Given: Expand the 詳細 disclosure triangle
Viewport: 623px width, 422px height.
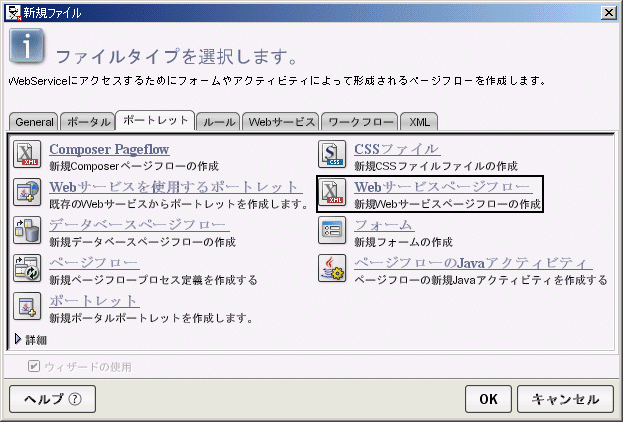Looking at the screenshot, I should [x=18, y=339].
